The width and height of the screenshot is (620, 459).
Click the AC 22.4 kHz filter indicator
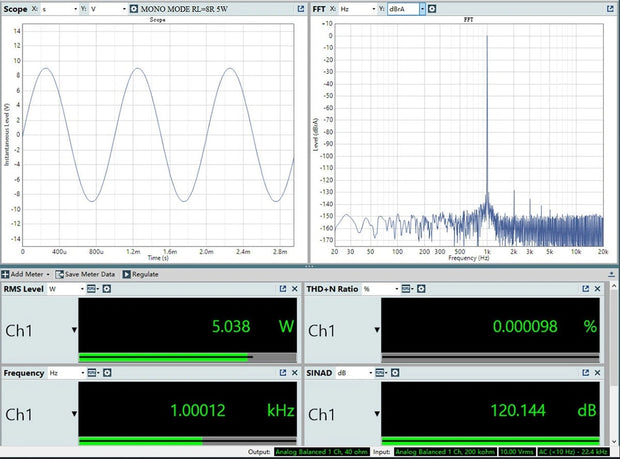point(575,452)
